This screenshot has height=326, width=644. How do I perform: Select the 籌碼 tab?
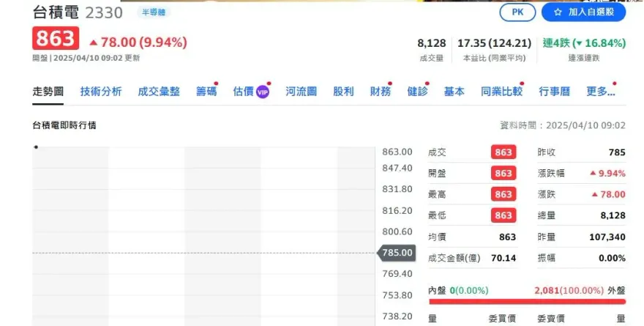coord(206,92)
